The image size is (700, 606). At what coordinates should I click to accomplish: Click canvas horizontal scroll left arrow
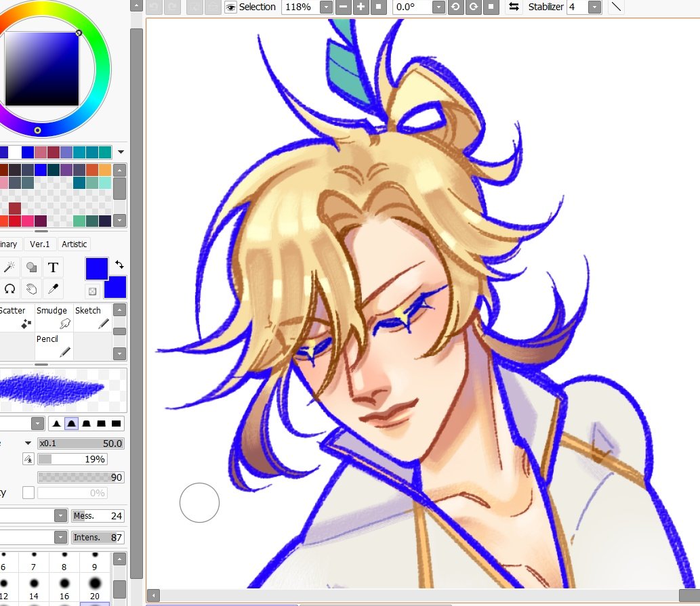[153, 595]
